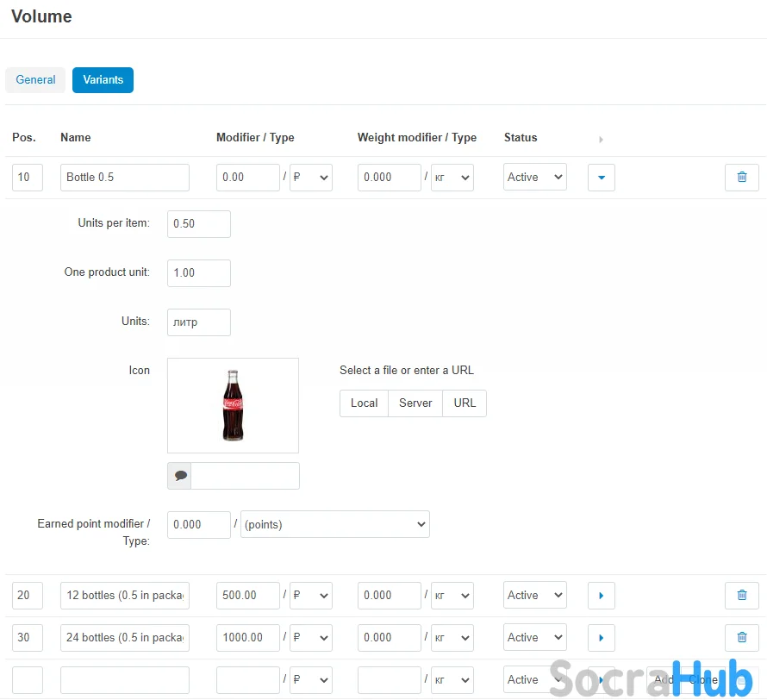Expand the 24 bottles variant details

click(x=601, y=638)
